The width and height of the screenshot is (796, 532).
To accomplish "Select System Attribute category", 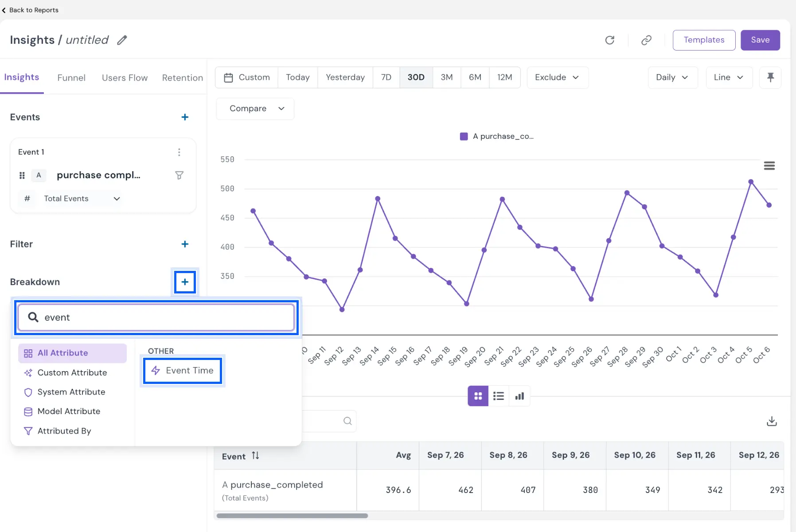I will click(72, 392).
